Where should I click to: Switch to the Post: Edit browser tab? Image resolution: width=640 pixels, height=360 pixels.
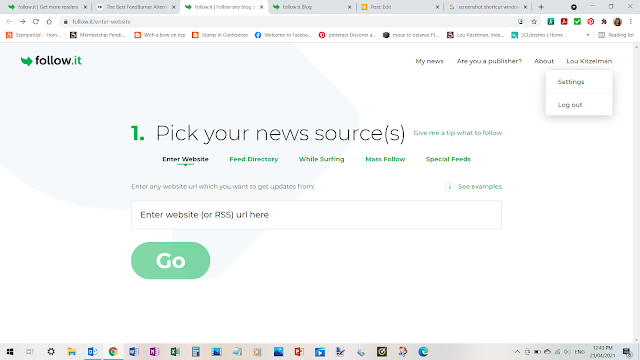coord(399,7)
